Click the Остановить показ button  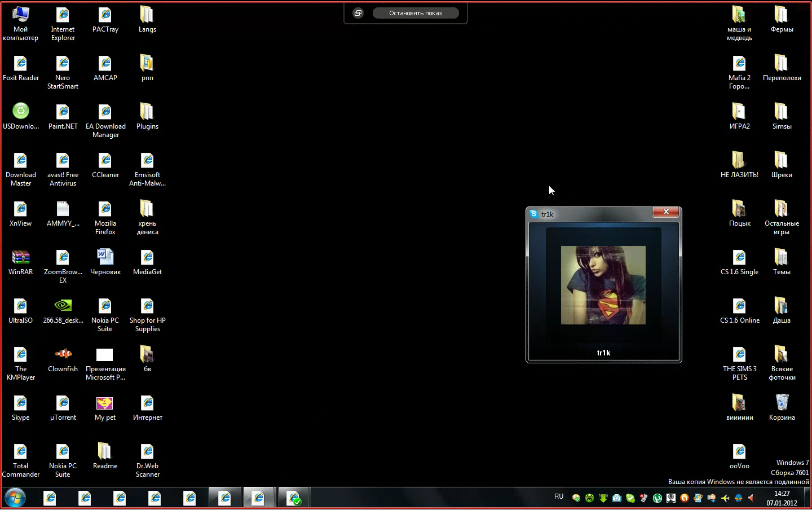tap(415, 13)
